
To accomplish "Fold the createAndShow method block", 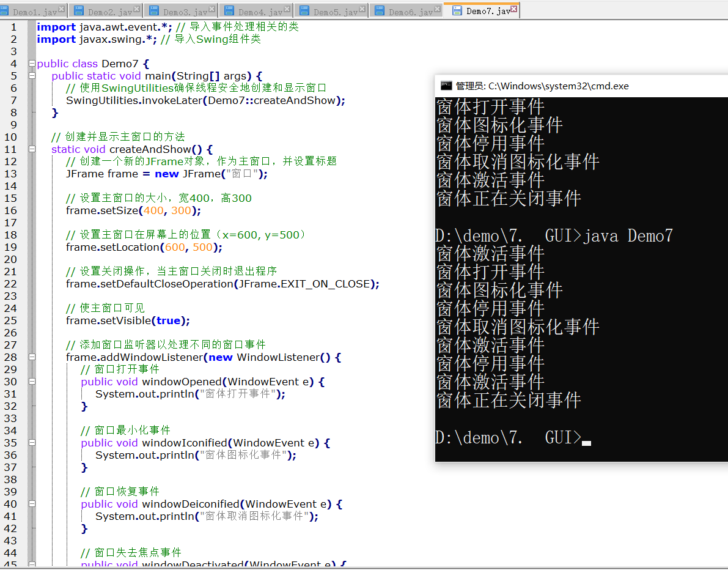I will click(32, 149).
